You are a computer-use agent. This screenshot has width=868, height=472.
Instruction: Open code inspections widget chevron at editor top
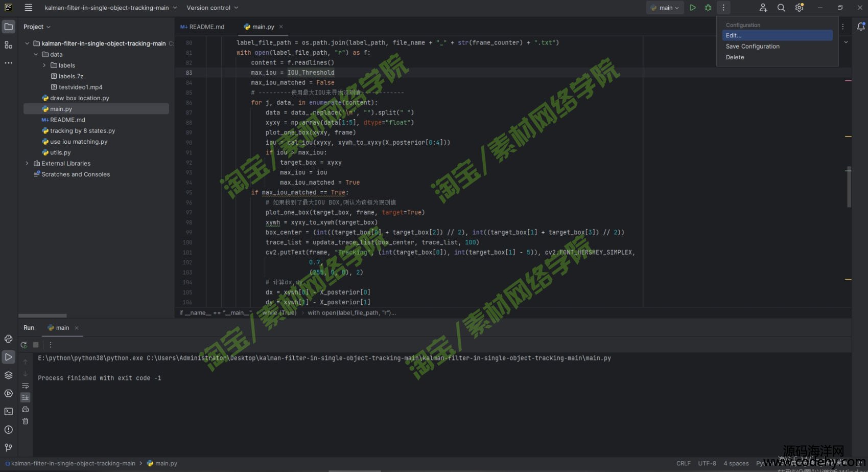tap(846, 42)
